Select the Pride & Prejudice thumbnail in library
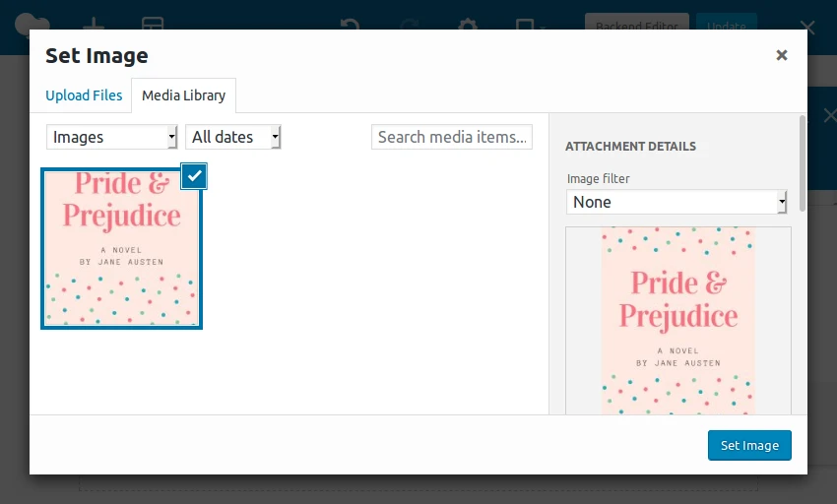 coord(122,248)
